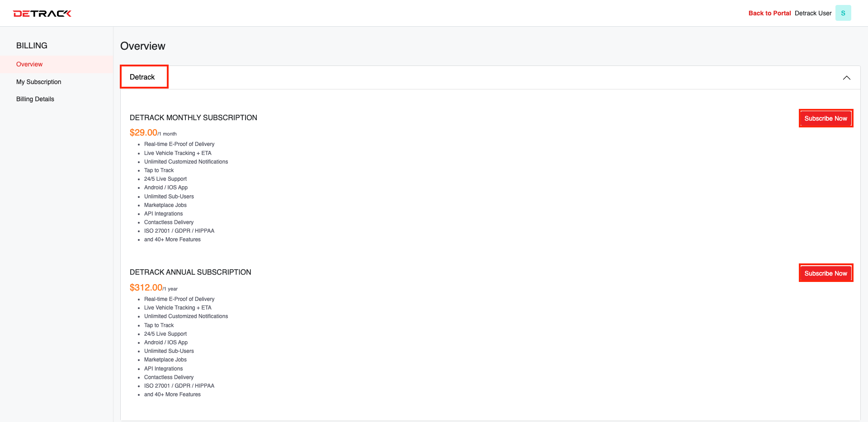The width and height of the screenshot is (868, 422).
Task: Click the $312.00 annual price
Action: pyautogui.click(x=146, y=287)
